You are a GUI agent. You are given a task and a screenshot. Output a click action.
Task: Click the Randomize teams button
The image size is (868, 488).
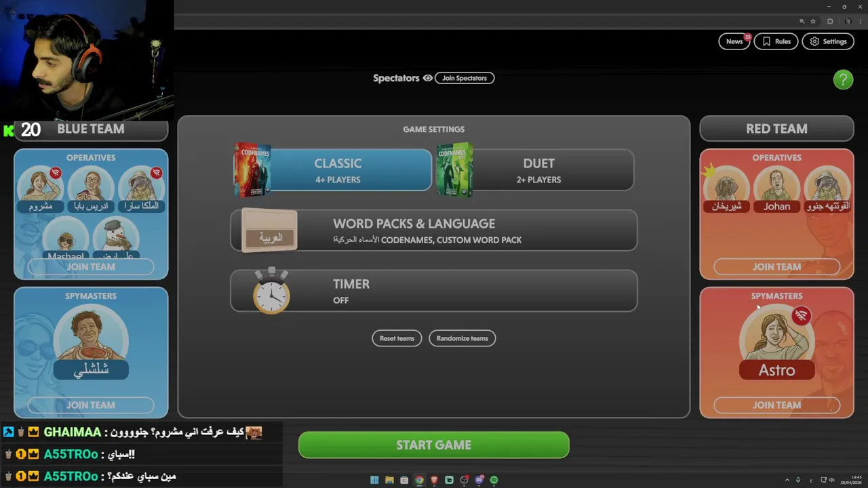pyautogui.click(x=462, y=338)
